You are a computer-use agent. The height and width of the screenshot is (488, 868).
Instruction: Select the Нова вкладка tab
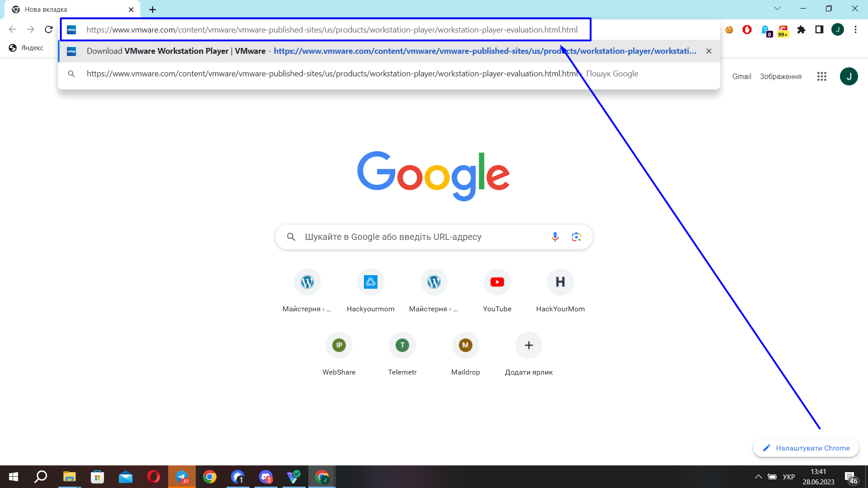(x=68, y=9)
